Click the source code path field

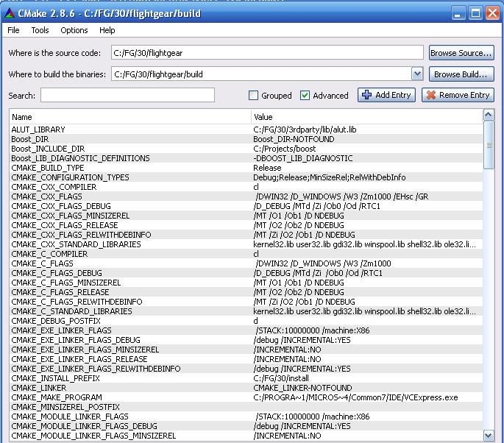[x=268, y=53]
